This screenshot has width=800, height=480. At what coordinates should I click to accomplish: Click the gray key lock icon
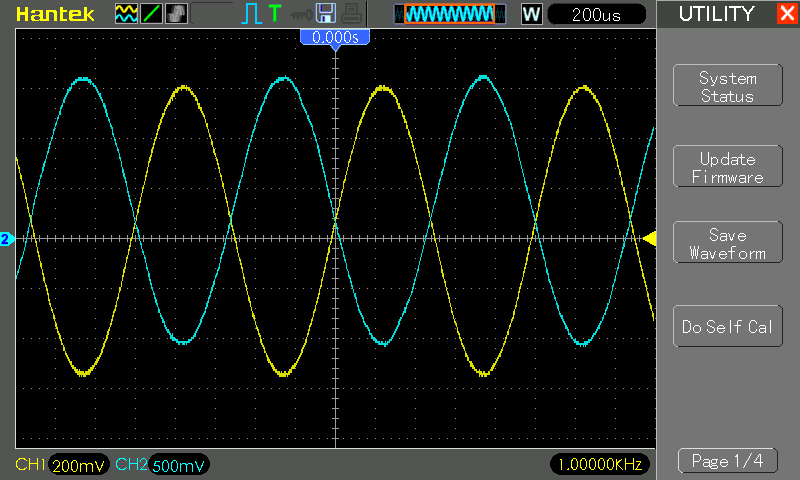point(301,14)
